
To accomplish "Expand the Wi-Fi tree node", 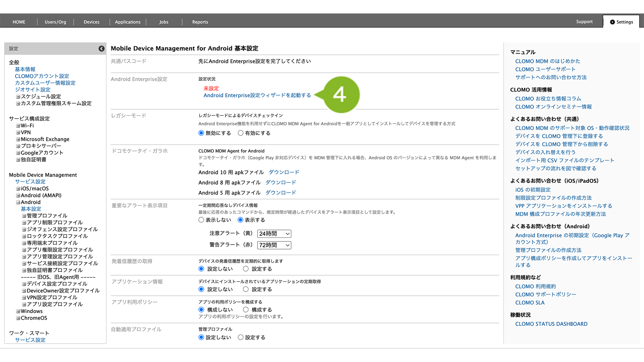I will point(18,126).
